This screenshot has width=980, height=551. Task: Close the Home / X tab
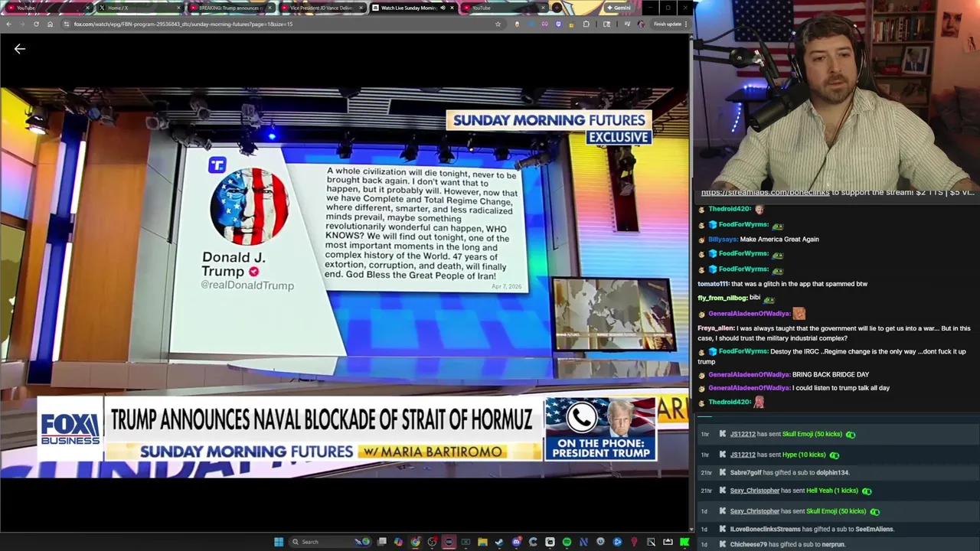click(x=178, y=8)
